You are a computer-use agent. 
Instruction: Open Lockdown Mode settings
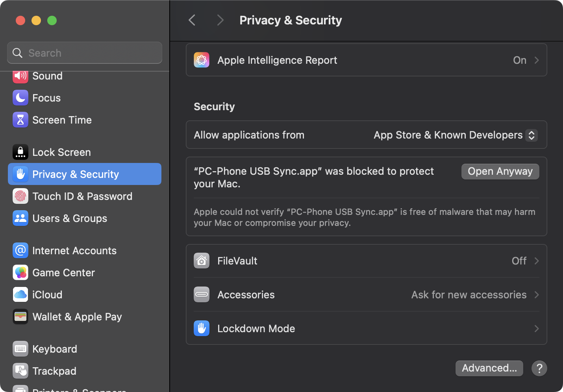pos(366,329)
